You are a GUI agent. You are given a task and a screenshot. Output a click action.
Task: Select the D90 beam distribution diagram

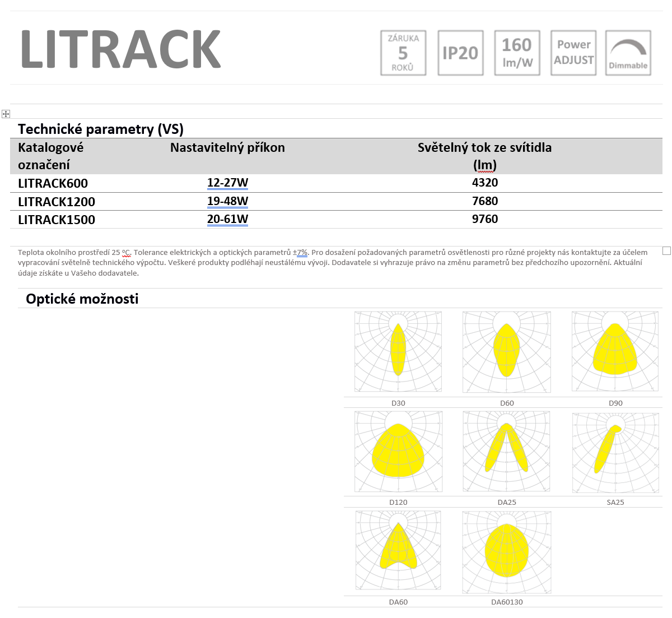615,351
